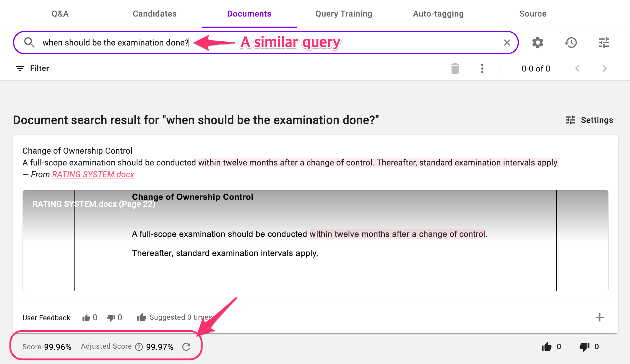Open the three-dot more options menu
This screenshot has width=630, height=364.
tap(482, 69)
